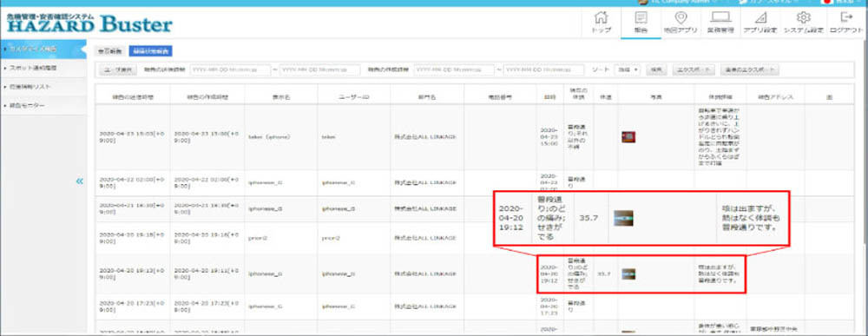Open the 報告 report section icon
Viewport: 868px width, 336px height.
pyautogui.click(x=641, y=23)
